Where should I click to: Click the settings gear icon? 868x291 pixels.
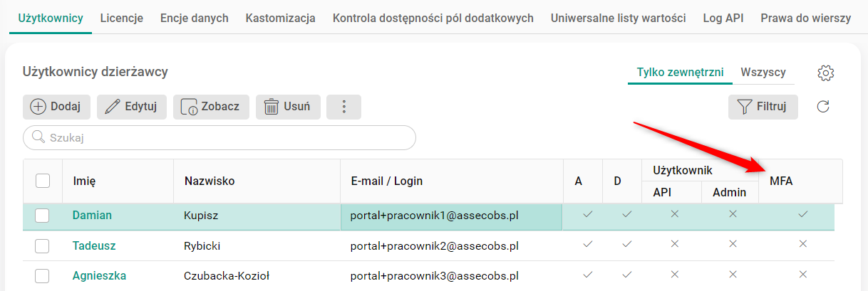[x=826, y=73]
